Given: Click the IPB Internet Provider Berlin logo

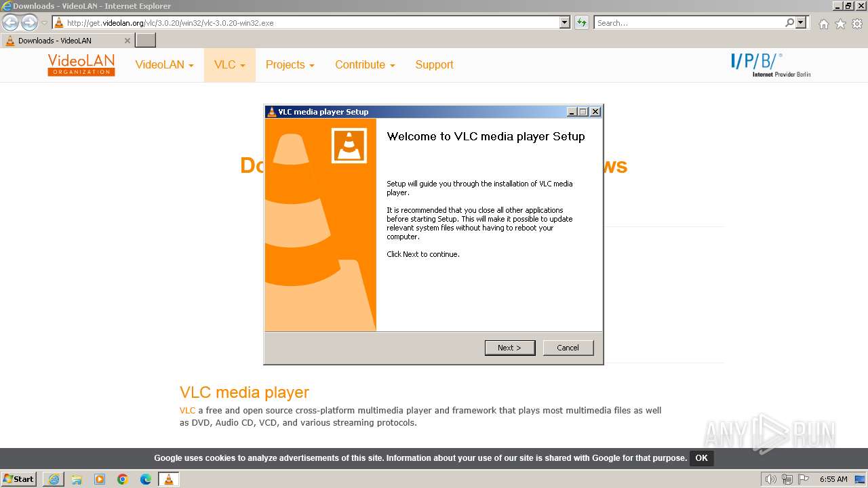Looking at the screenshot, I should [770, 65].
